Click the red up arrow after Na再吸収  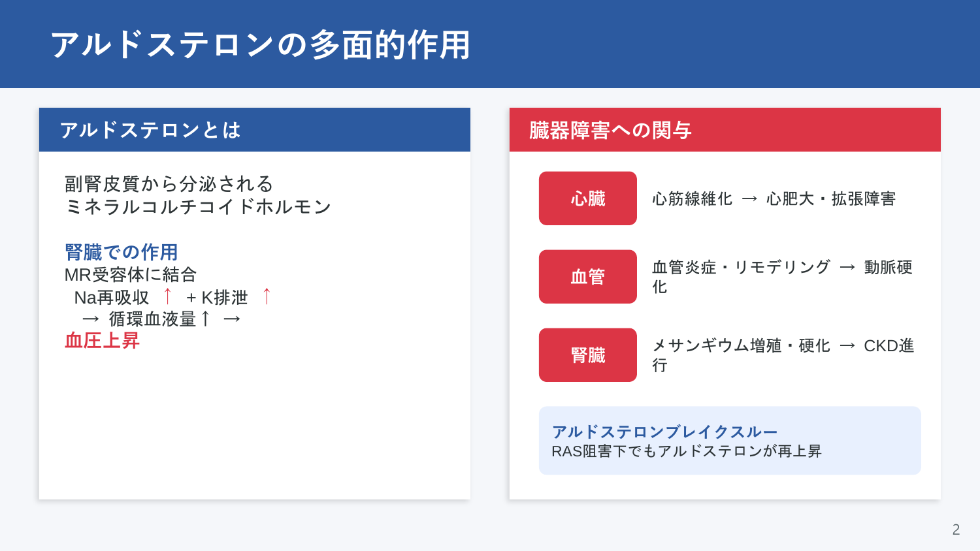coord(168,296)
